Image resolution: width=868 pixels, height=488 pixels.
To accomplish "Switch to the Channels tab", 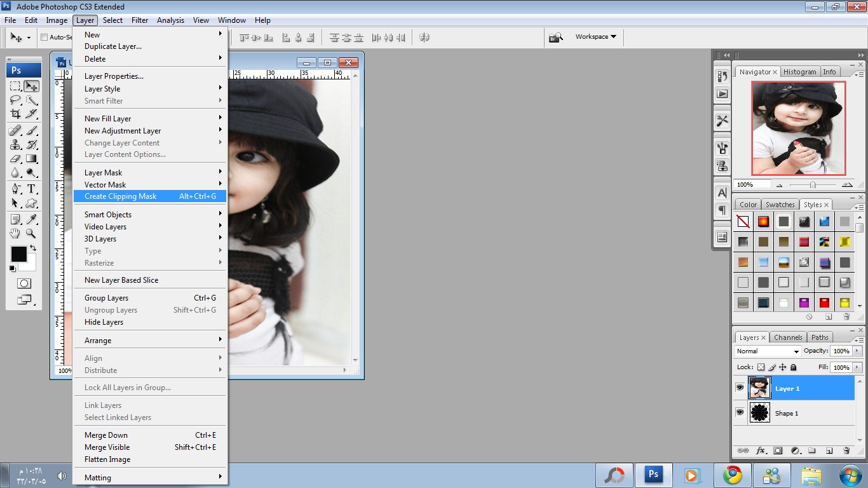I will [x=788, y=337].
